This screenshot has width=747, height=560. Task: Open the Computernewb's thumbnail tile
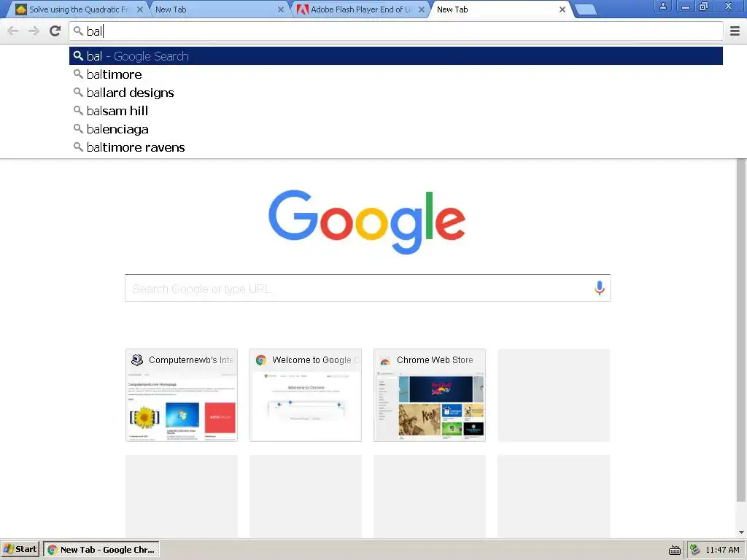click(182, 395)
